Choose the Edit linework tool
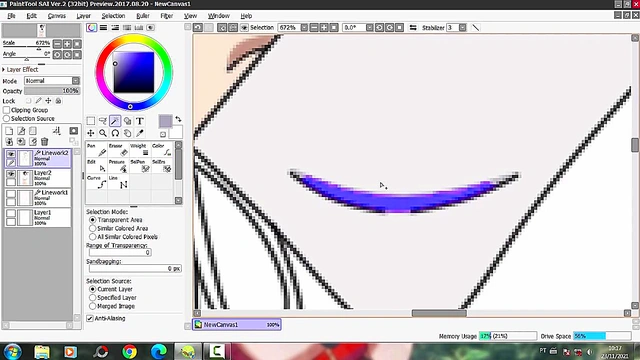The height and width of the screenshot is (360, 640). 97,166
